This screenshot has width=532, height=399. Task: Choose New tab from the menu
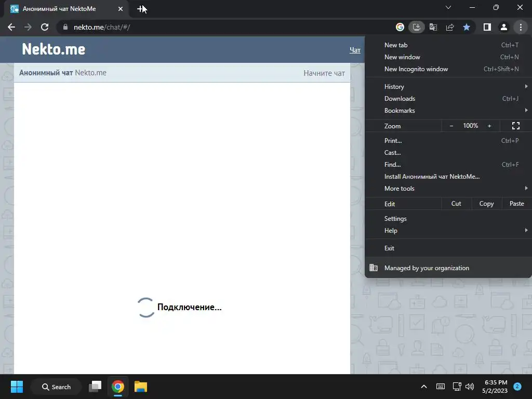tap(448, 45)
